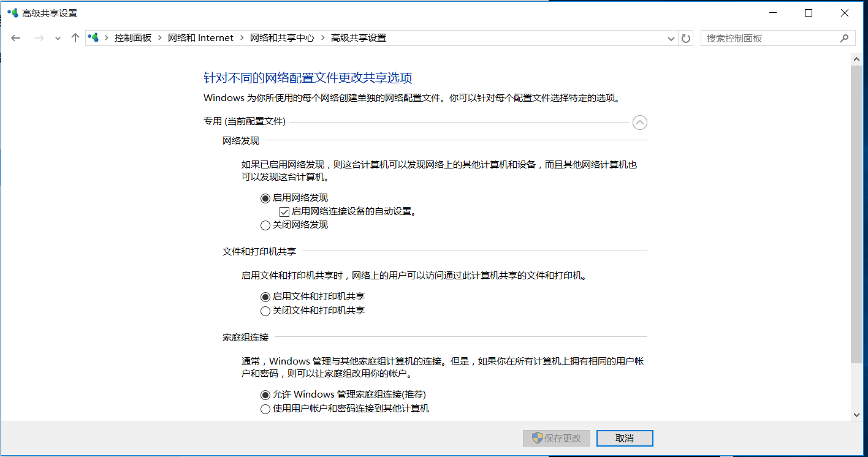Close the 高级共享设置 window
The image size is (868, 457).
pos(845,13)
